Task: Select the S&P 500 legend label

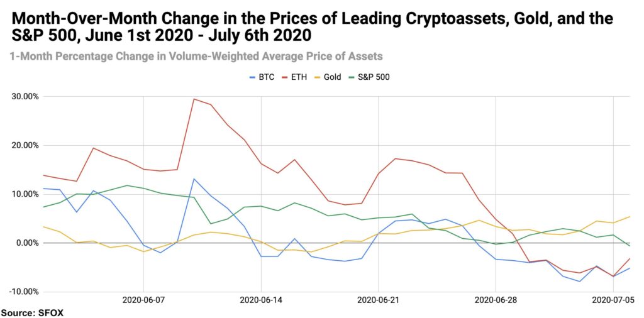Action: click(374, 77)
